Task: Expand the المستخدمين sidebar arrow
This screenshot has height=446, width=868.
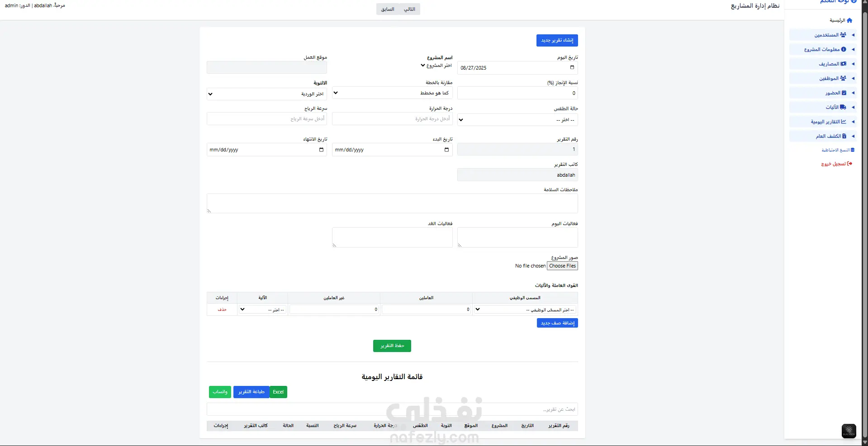Action: click(x=853, y=35)
